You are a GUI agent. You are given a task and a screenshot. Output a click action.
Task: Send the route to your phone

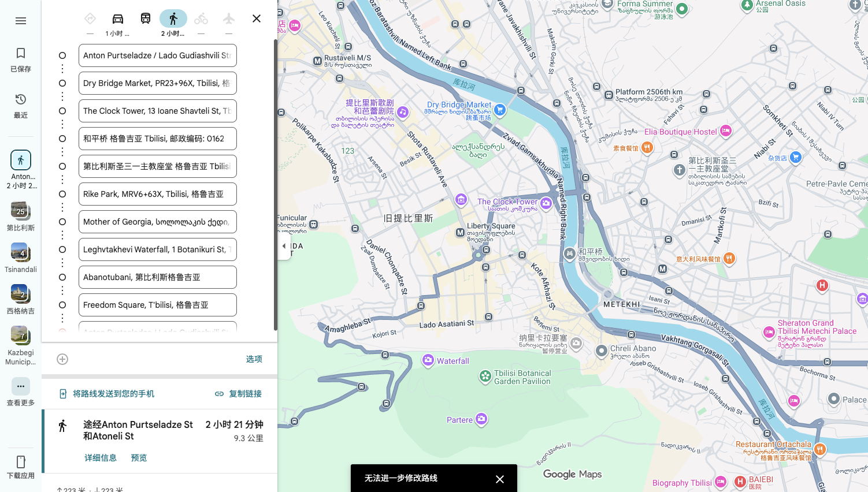coord(107,394)
